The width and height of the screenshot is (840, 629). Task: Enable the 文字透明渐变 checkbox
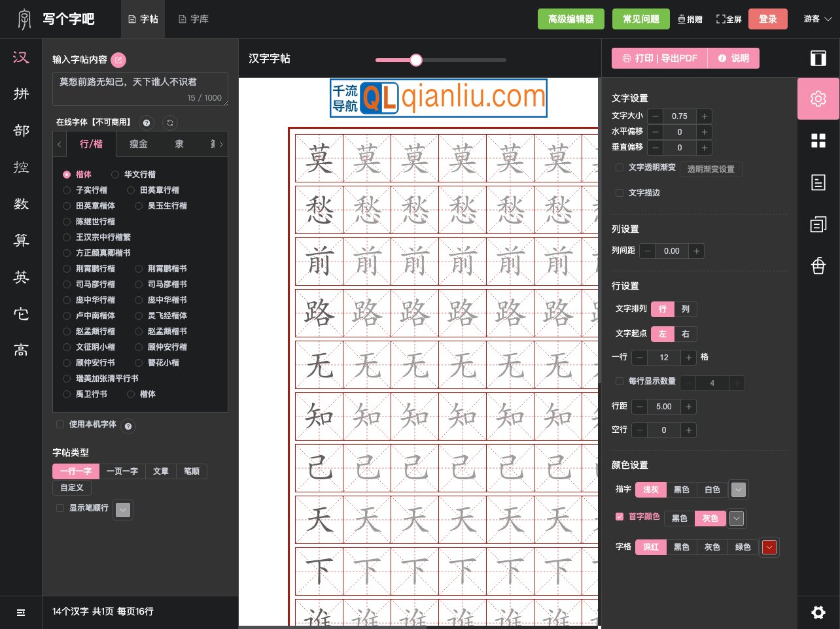[620, 167]
